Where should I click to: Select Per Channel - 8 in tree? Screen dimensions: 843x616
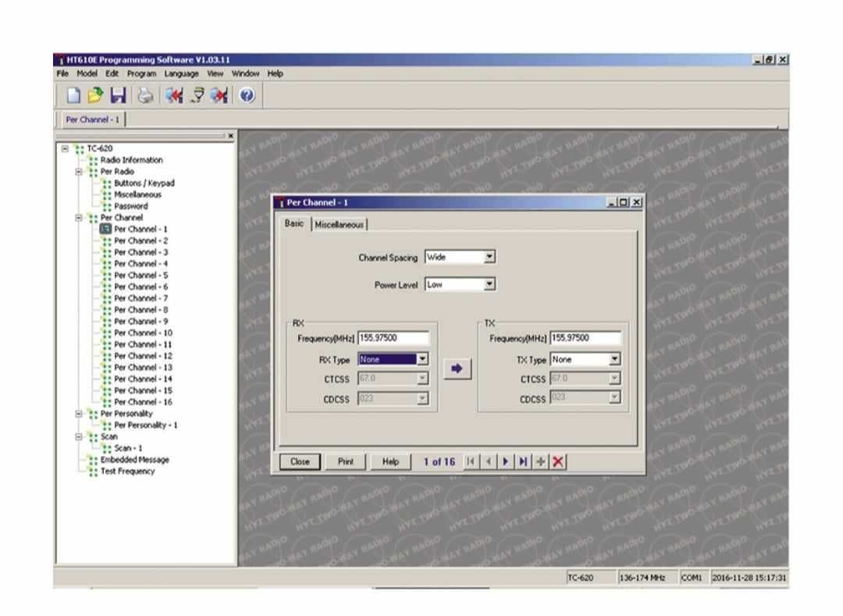140,310
